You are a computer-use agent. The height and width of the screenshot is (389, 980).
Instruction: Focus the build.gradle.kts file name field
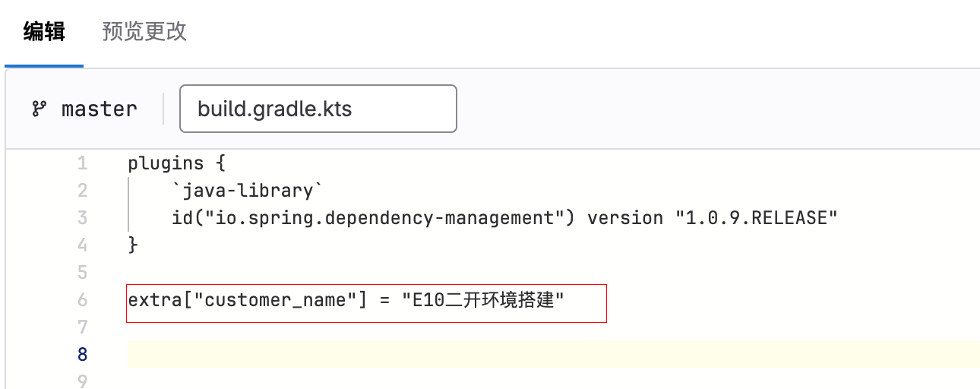pyautogui.click(x=318, y=109)
